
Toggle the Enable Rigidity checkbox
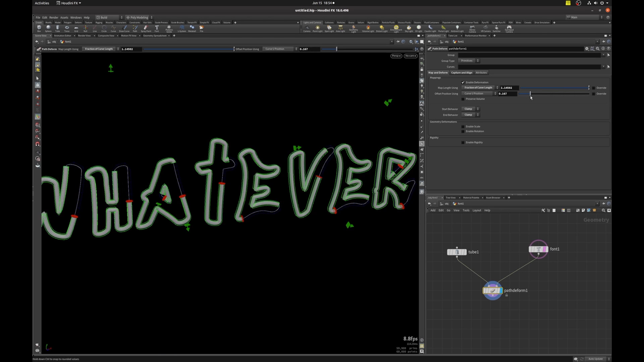coord(463,142)
